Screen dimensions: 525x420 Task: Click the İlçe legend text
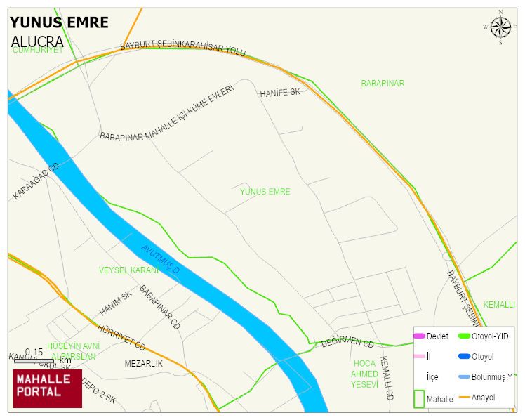432,377
